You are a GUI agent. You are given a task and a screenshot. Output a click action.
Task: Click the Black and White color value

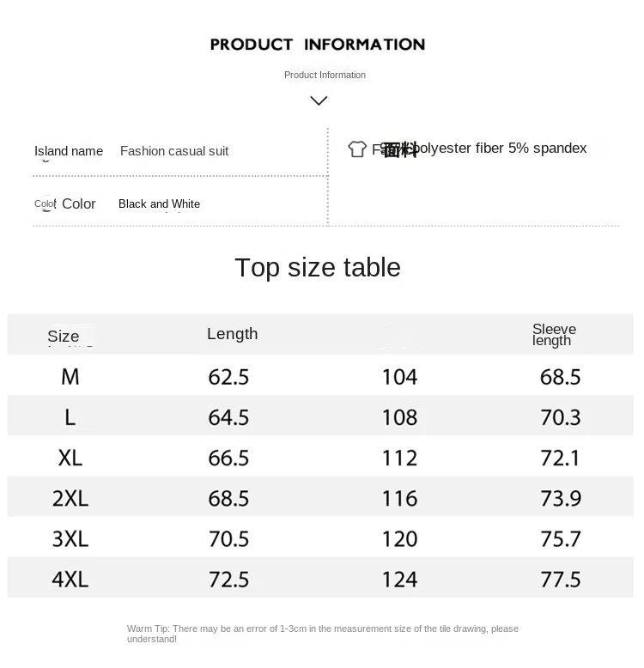point(160,204)
